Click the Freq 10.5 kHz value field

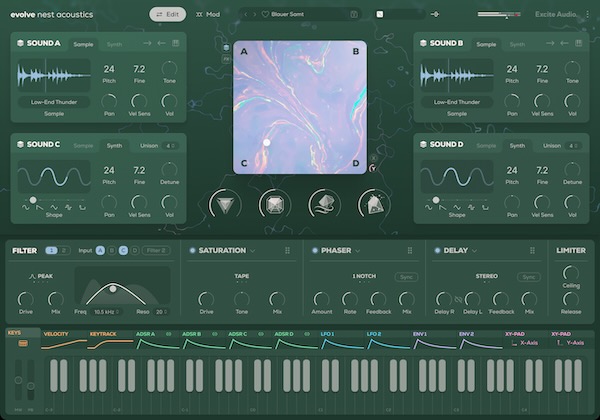coord(106,312)
